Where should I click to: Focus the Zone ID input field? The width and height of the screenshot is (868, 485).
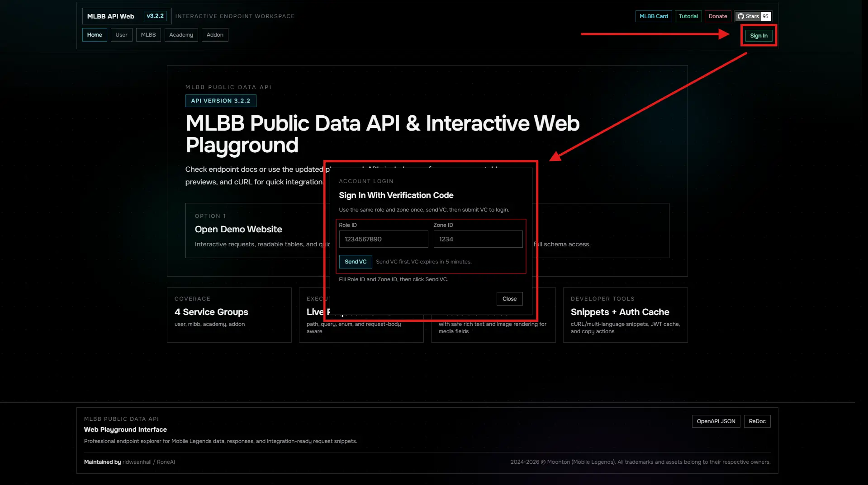(x=478, y=239)
